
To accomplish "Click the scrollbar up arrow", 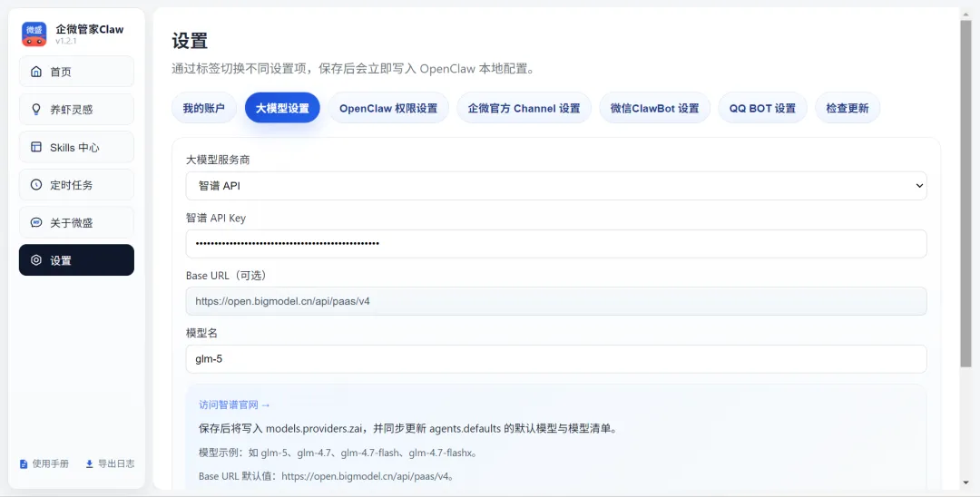I will [966, 13].
